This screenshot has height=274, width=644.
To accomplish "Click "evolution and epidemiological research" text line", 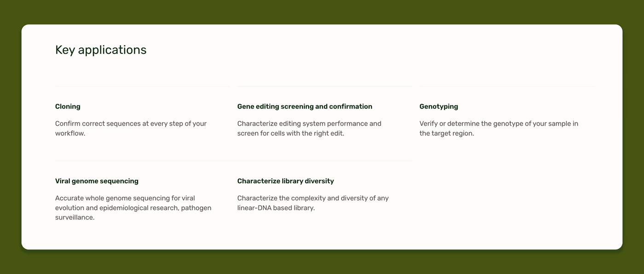I will [x=133, y=208].
